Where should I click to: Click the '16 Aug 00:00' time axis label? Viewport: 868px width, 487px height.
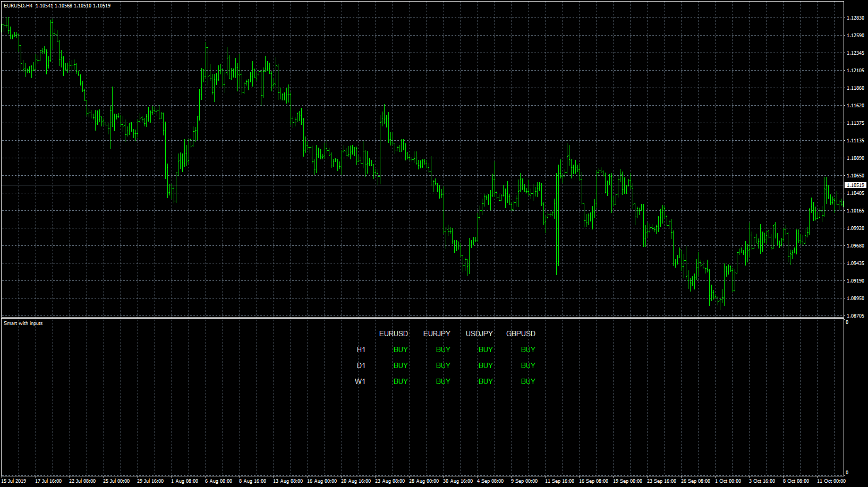tap(322, 481)
